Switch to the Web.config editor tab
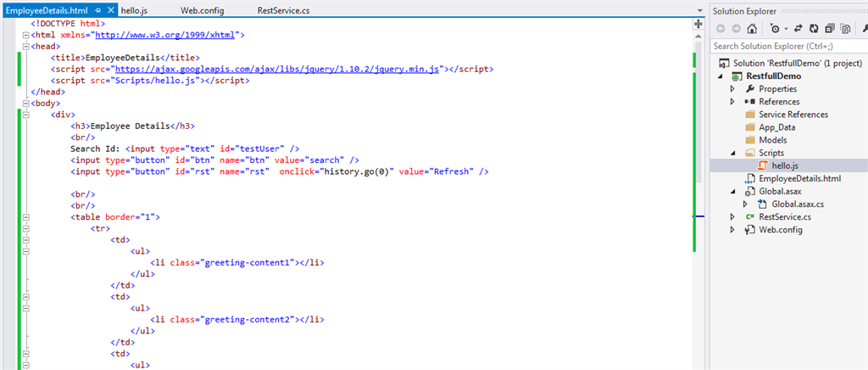 tap(203, 10)
